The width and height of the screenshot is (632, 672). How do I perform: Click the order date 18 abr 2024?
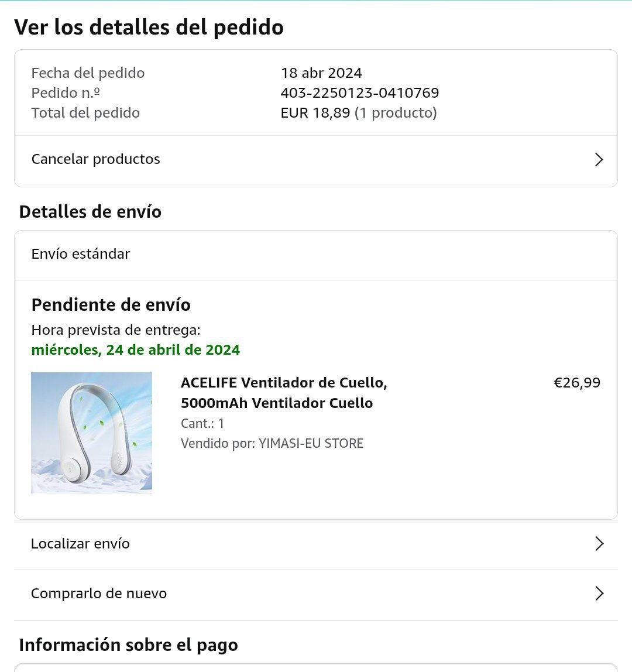pos(321,73)
